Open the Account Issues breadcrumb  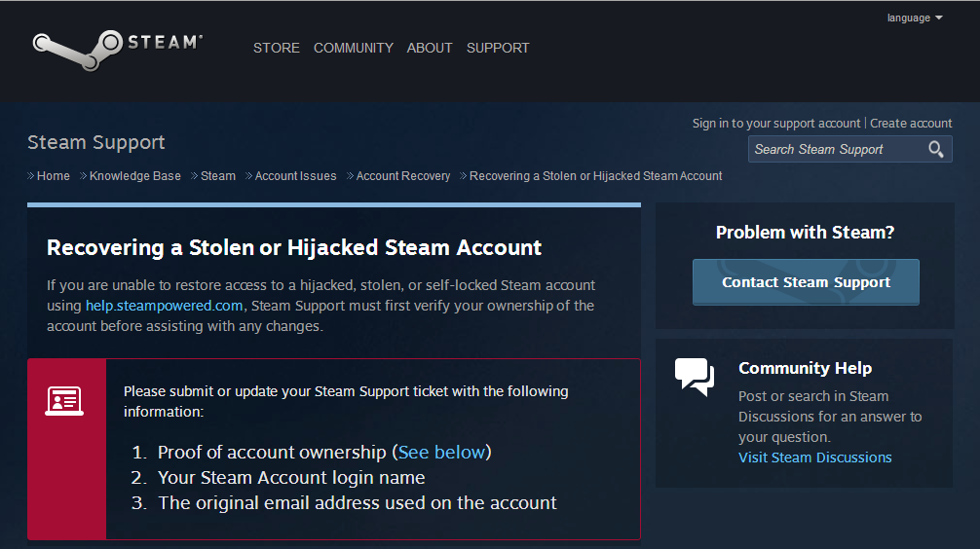tap(295, 176)
